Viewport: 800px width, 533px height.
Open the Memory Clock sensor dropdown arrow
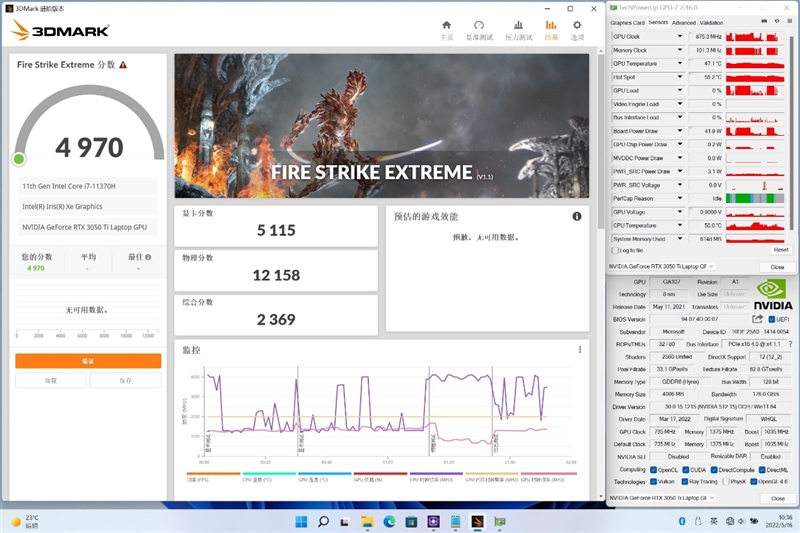[680, 50]
